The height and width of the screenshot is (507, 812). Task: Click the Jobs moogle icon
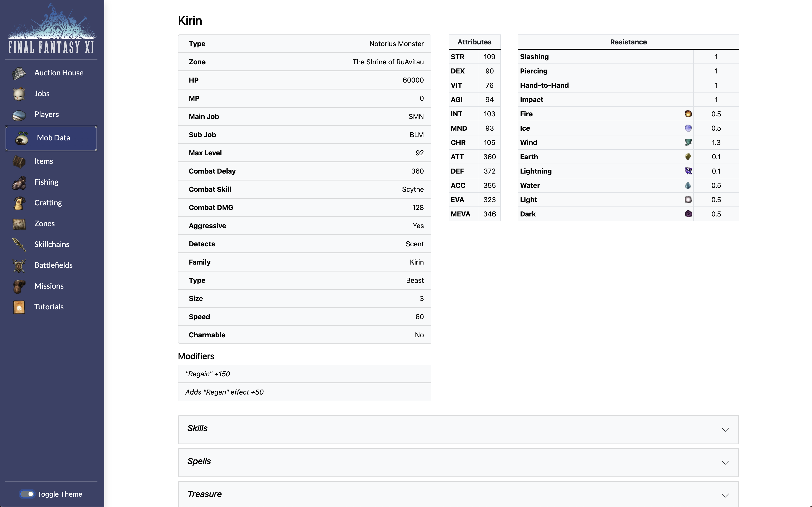point(19,94)
